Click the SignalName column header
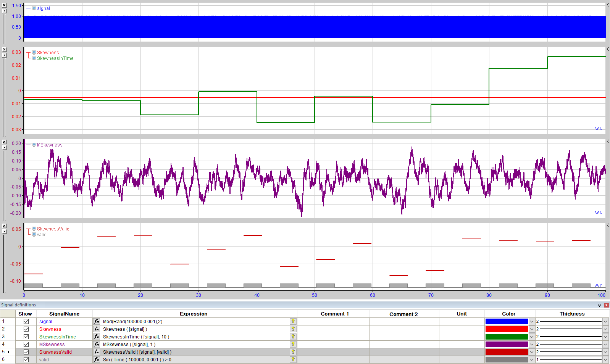 (64, 314)
